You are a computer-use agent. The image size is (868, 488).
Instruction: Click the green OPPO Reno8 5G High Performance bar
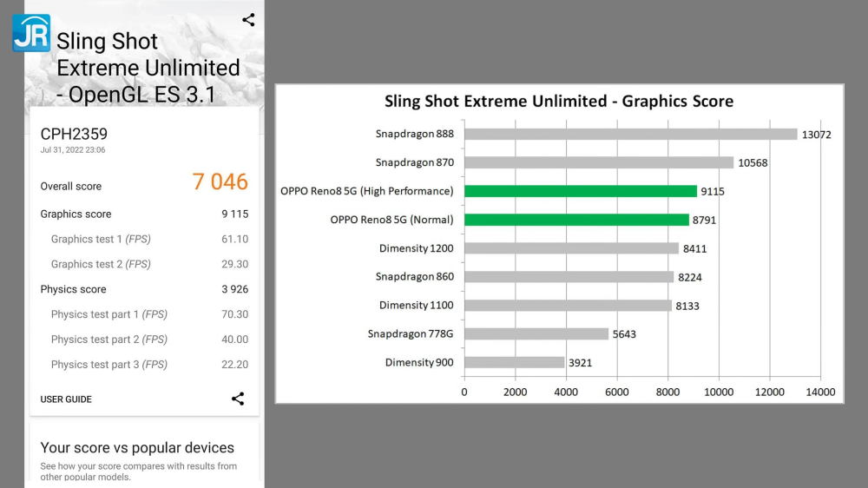(x=580, y=191)
